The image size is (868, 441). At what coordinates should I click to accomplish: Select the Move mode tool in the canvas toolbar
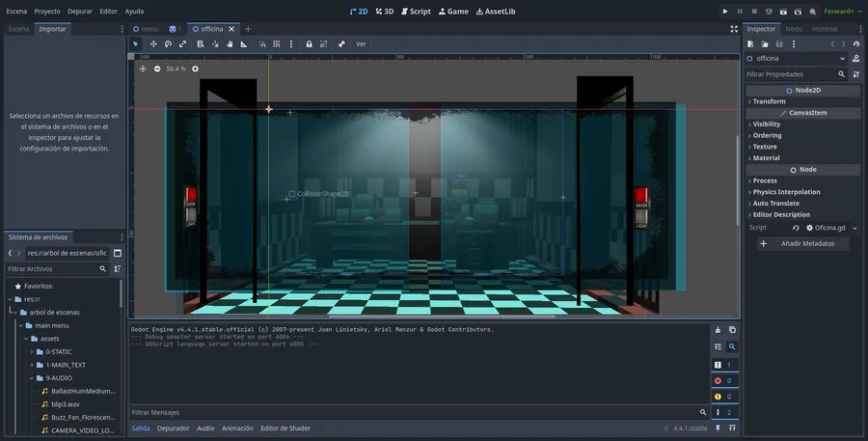[152, 43]
